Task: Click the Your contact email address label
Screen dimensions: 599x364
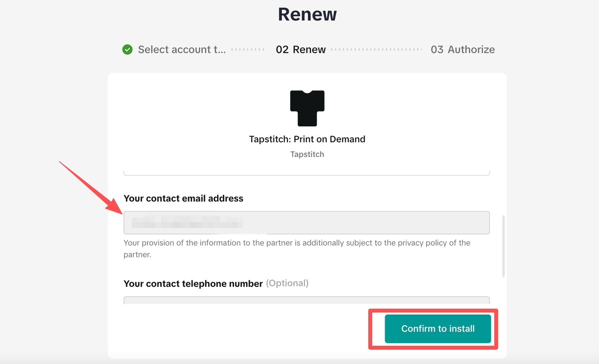Action: [183, 198]
